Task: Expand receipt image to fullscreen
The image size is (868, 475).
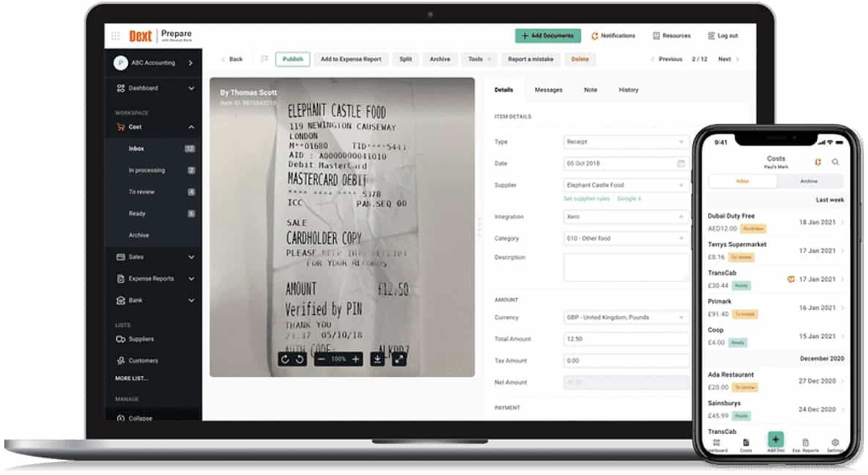Action: click(x=399, y=359)
